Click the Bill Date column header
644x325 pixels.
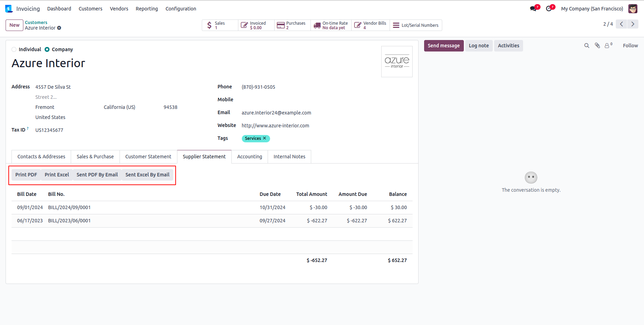point(27,194)
